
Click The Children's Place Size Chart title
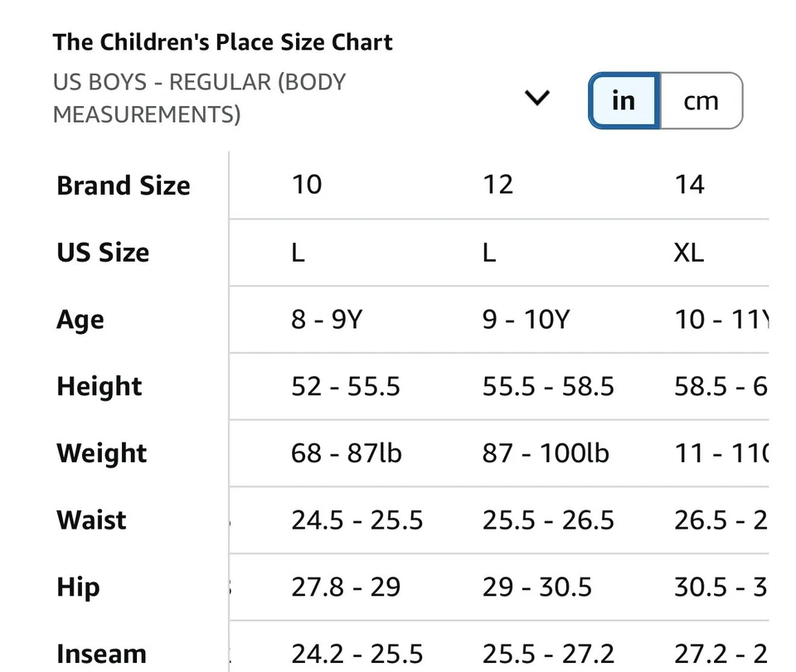click(222, 41)
